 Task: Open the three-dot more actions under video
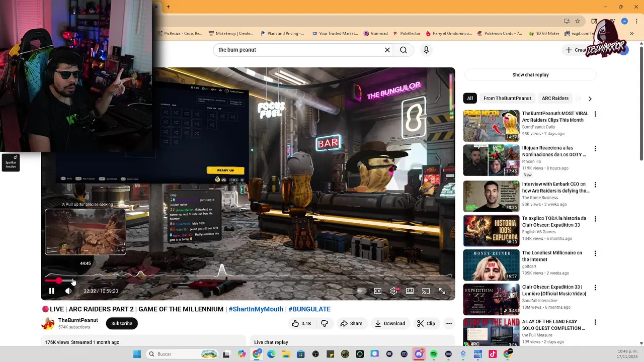(x=449, y=323)
